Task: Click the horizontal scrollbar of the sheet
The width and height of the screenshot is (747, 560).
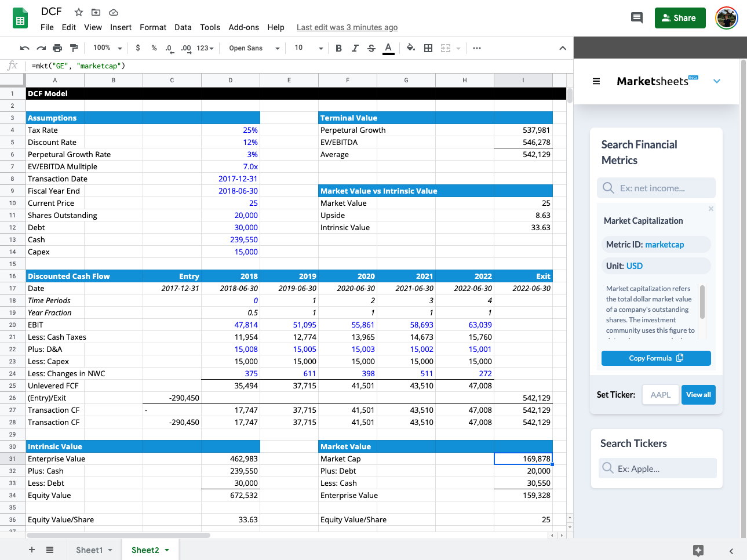Action: (x=118, y=535)
